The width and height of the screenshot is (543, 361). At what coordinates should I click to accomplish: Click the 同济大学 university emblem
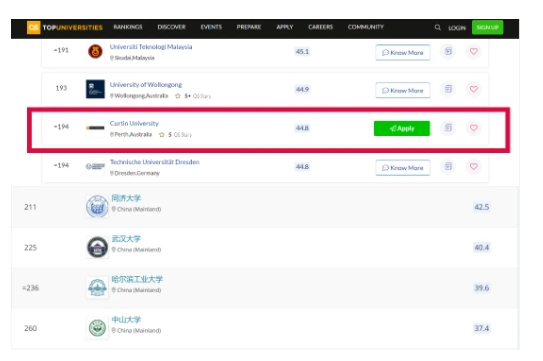click(97, 206)
